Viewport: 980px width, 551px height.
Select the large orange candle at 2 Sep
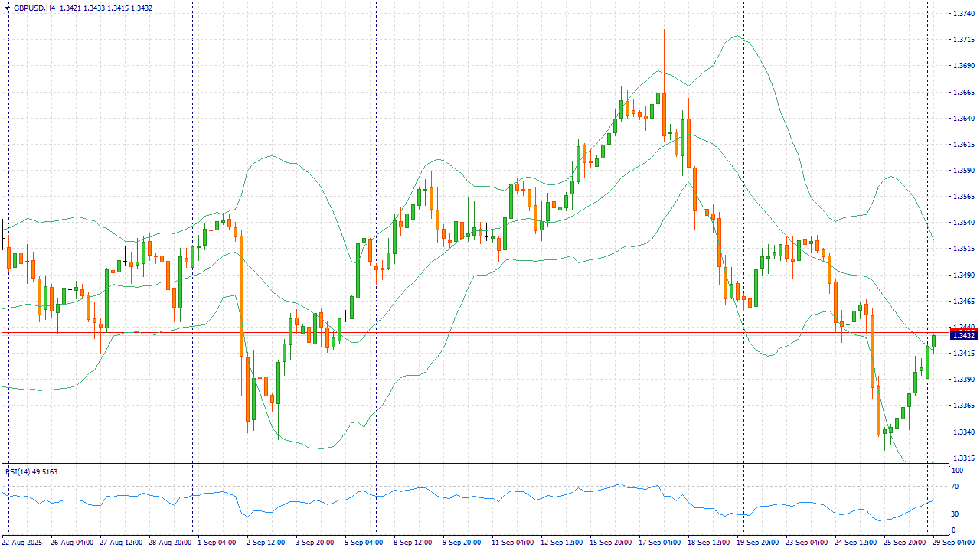(241, 295)
